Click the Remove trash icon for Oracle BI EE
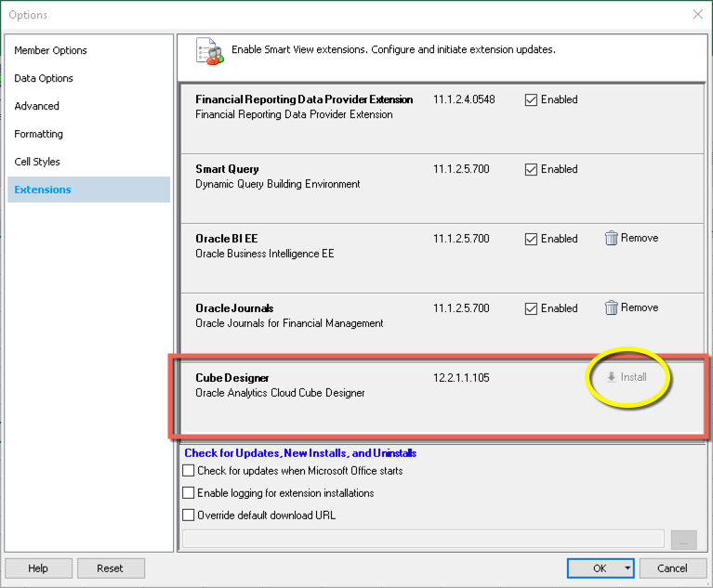This screenshot has height=588, width=713. tap(611, 239)
